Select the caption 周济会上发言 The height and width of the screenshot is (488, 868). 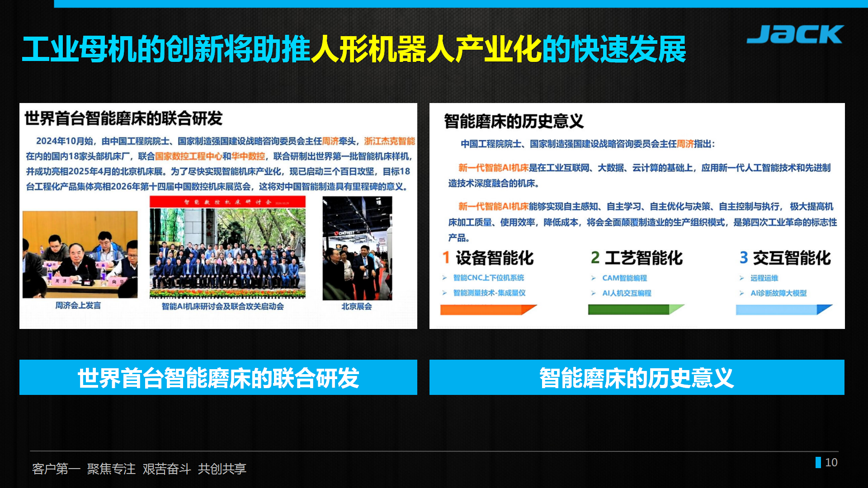(x=78, y=305)
